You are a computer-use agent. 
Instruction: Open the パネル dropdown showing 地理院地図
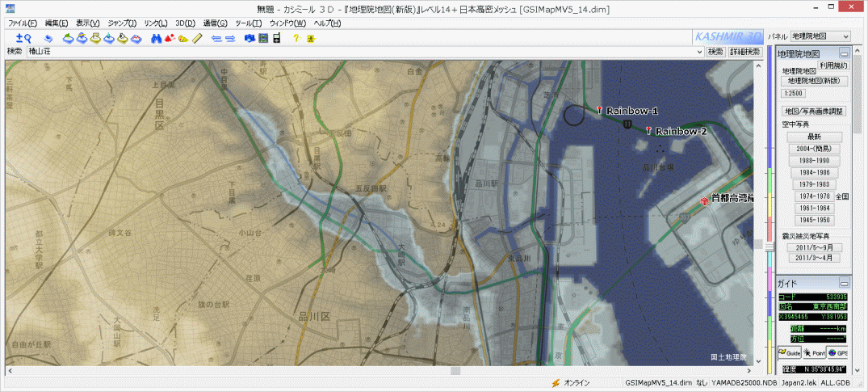[x=820, y=36]
